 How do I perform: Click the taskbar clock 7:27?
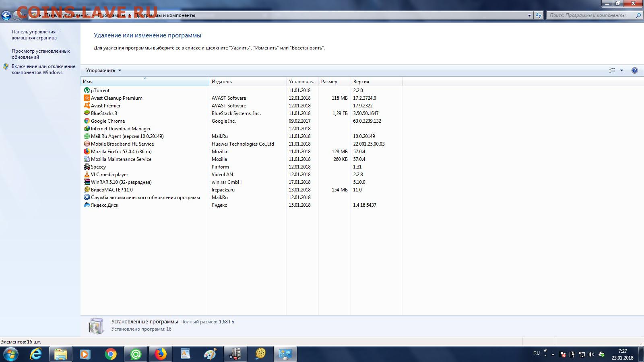point(622,351)
